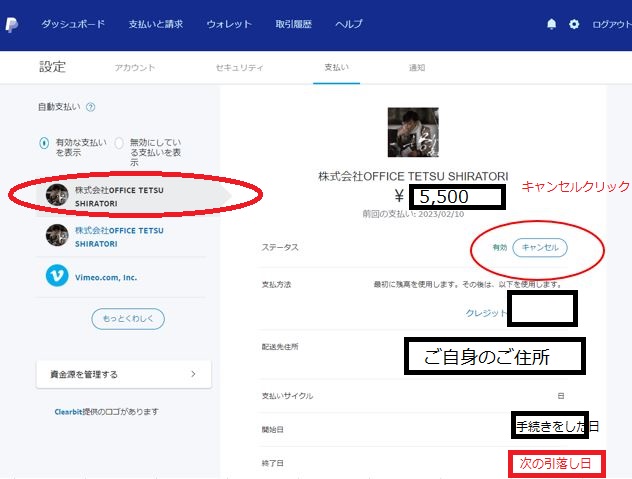
Task: Select the second 株式会社OFFICE TETSU SHIRATORI entry
Action: click(x=118, y=235)
